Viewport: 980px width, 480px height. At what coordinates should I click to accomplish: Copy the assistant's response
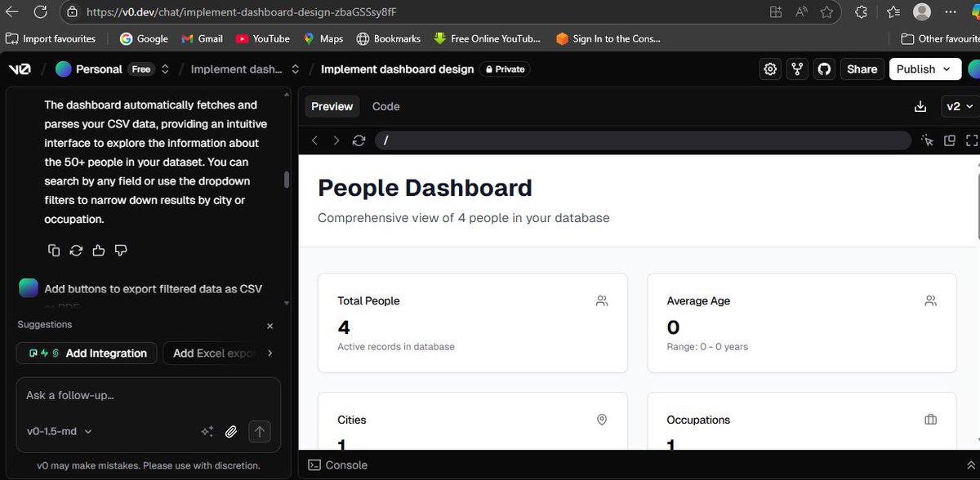click(x=54, y=250)
